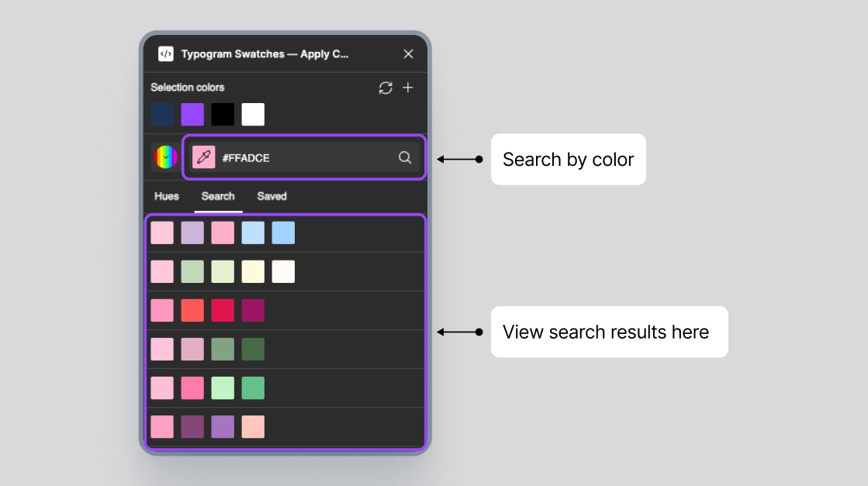Pick a color with the eyedropper tool
868x486 pixels.
203,157
